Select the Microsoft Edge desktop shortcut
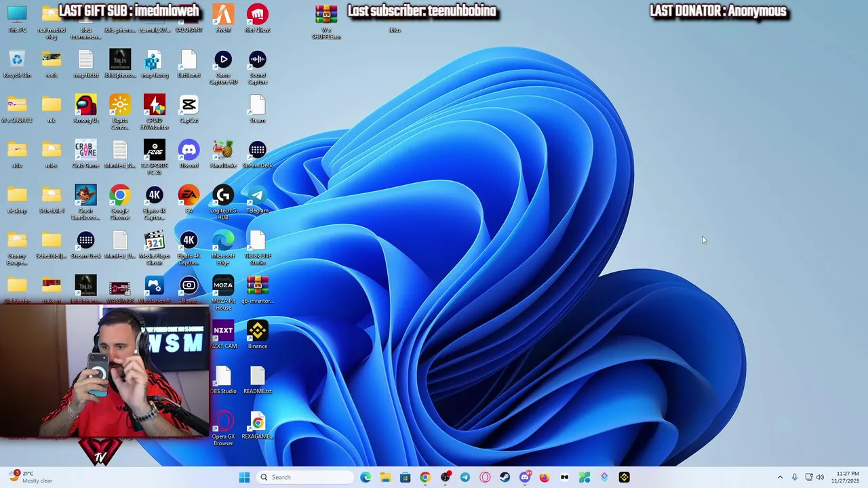The image size is (868, 488). tap(223, 248)
